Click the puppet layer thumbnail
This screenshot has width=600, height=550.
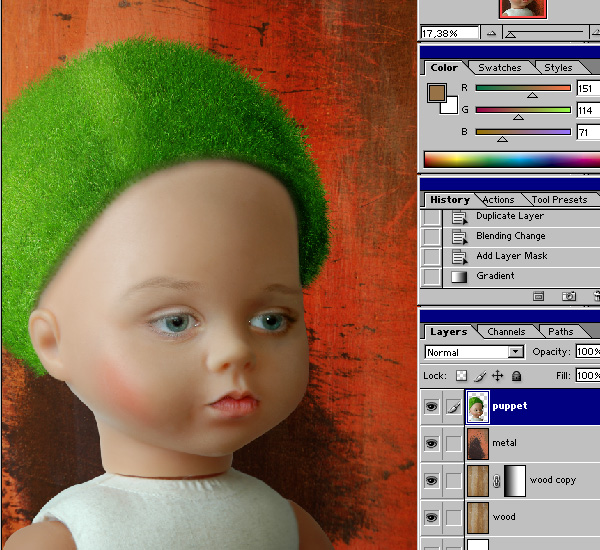click(x=477, y=406)
